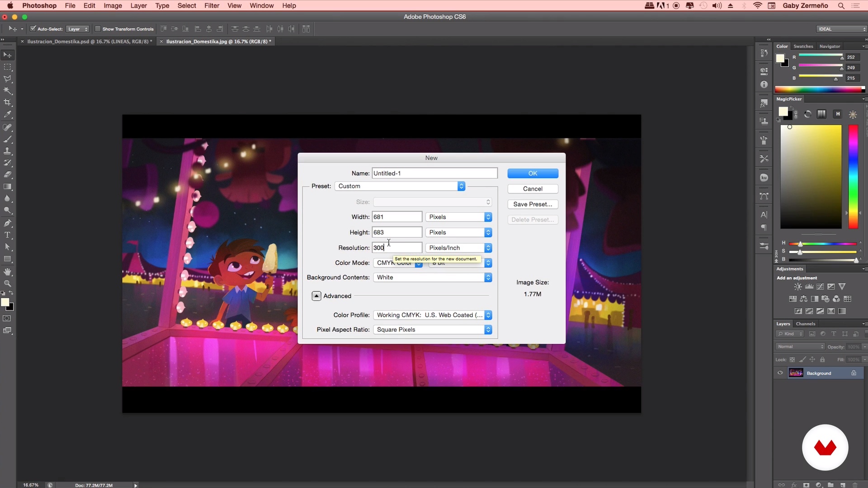The width and height of the screenshot is (868, 488).
Task: Change screen mode icon in toolbar
Action: point(7,330)
